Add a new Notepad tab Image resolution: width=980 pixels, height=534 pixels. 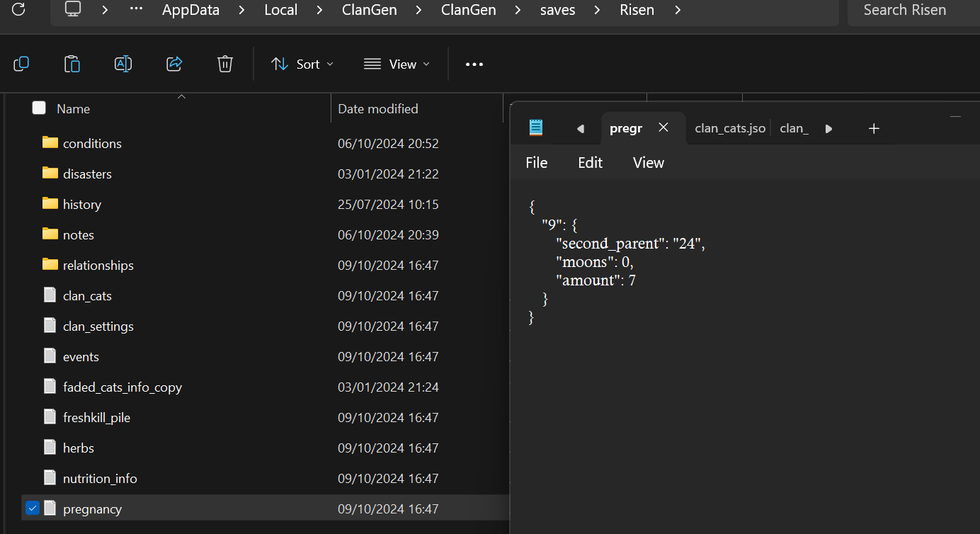click(874, 128)
